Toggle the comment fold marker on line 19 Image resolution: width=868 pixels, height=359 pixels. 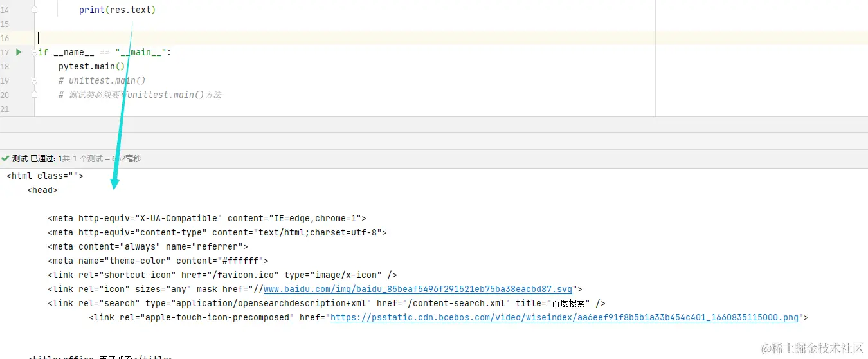pos(34,81)
